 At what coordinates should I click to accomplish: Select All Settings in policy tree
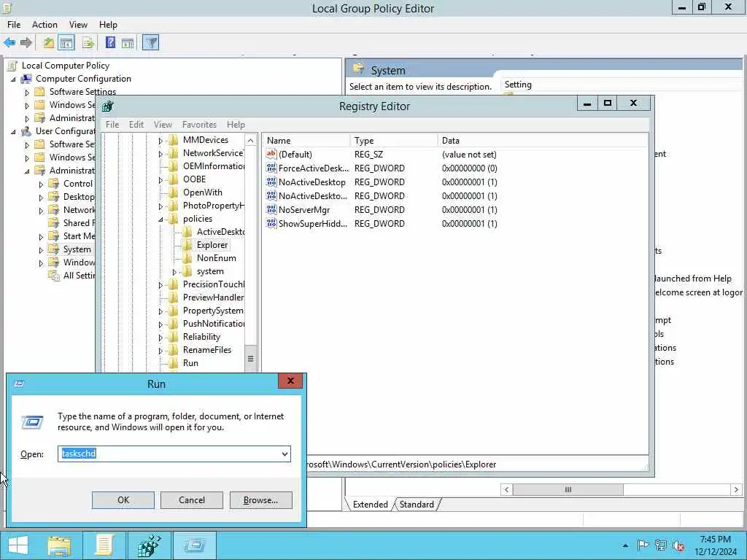point(79,276)
